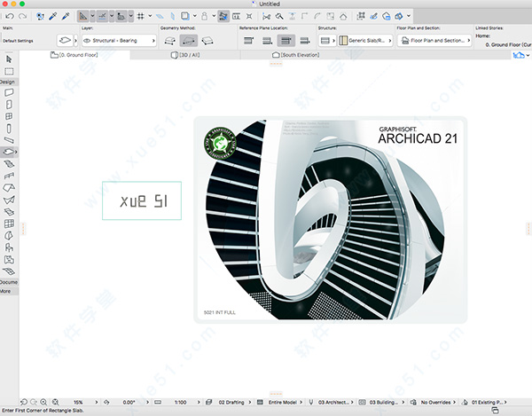Click the basic structure type button
Image resolution: width=532 pixels, height=416 pixels.
327,41
